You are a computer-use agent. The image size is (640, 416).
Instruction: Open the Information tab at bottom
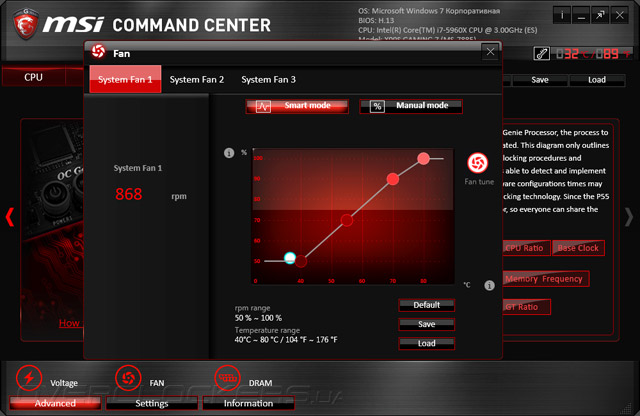pos(248,403)
